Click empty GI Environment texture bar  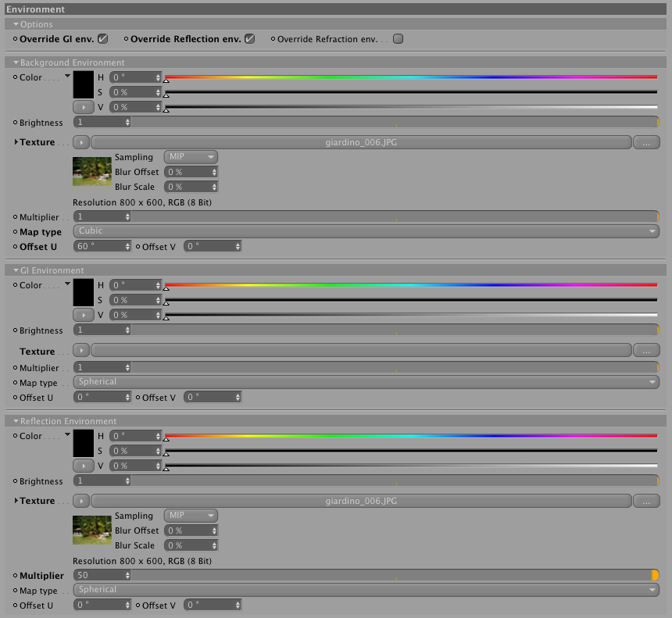pyautogui.click(x=361, y=351)
